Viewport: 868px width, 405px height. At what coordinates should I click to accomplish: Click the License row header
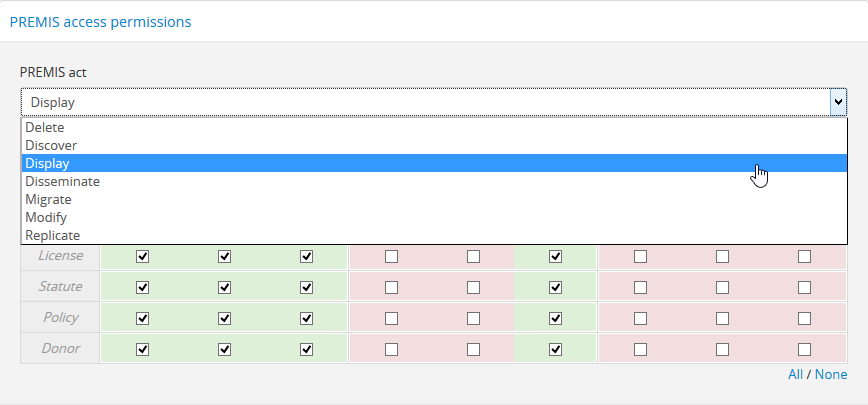[x=61, y=257]
